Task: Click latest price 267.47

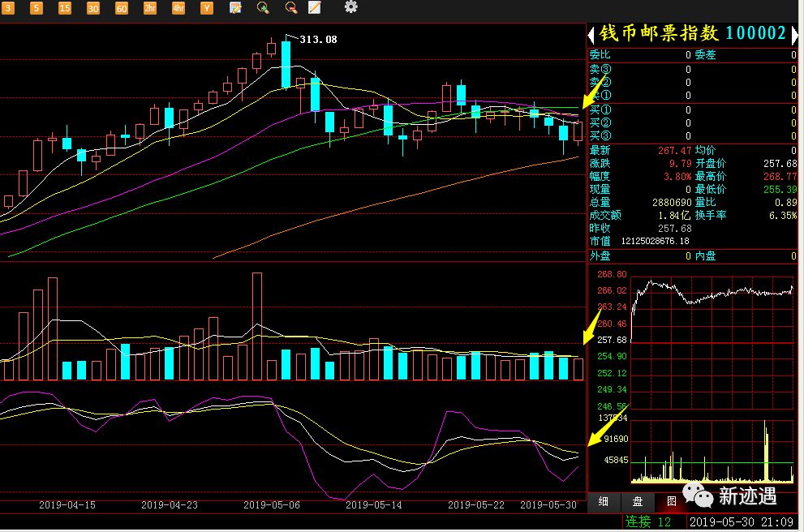Action: click(x=674, y=150)
